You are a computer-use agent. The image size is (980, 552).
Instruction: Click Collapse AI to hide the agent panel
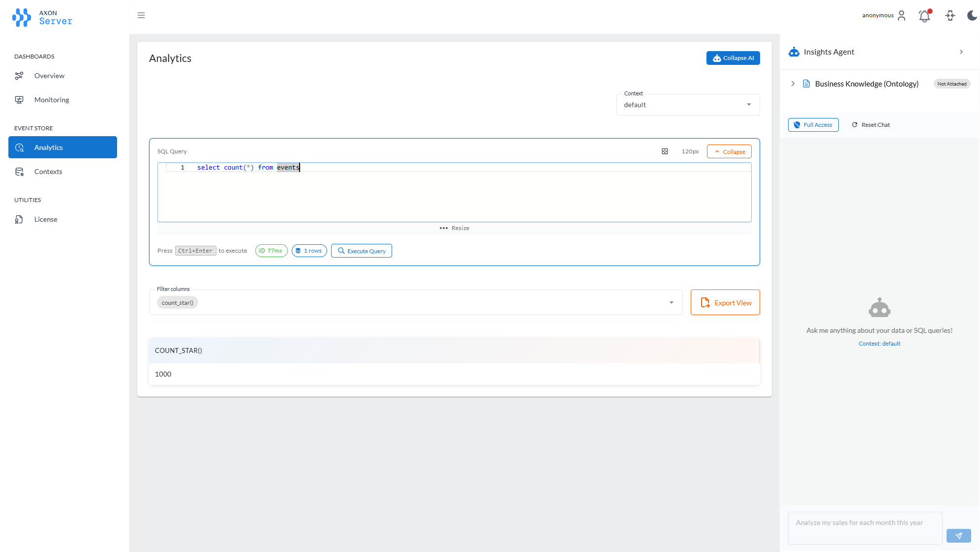pos(733,58)
